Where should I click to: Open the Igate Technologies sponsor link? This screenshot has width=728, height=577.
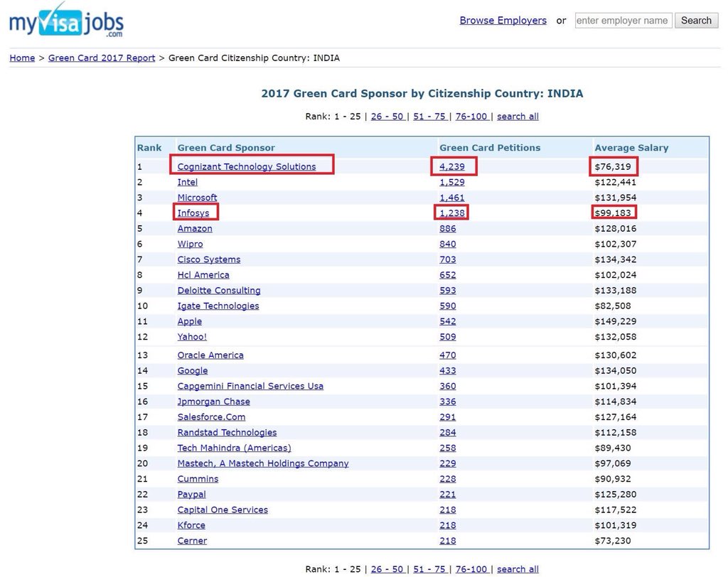coord(218,306)
